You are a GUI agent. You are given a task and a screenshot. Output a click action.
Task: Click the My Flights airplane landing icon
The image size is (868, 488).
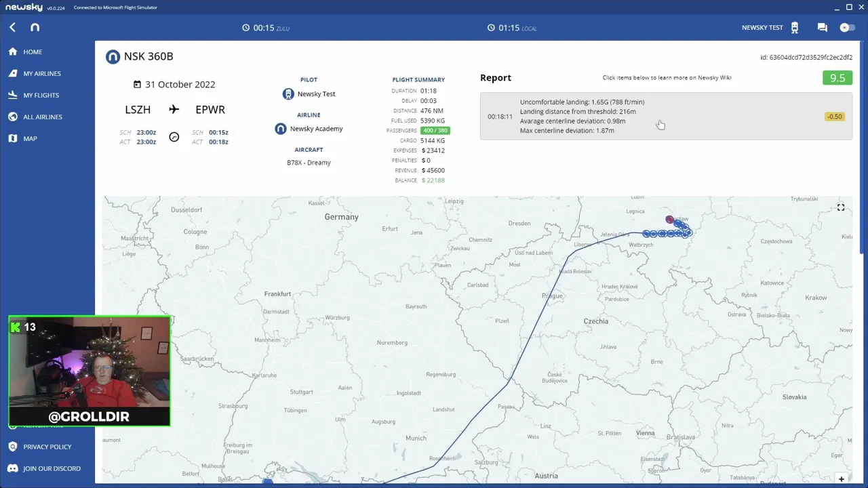point(12,95)
